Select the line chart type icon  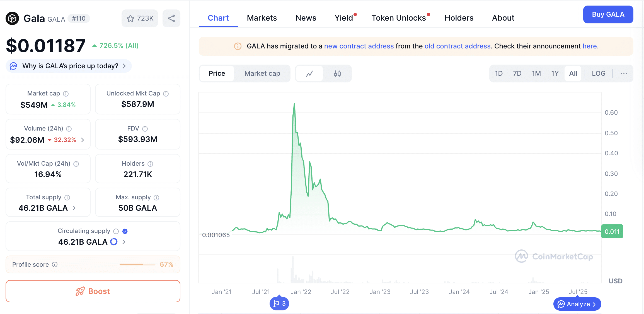tap(309, 73)
